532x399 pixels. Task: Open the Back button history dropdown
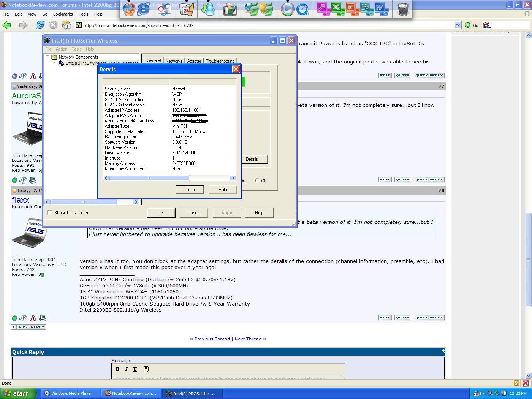(15, 25)
